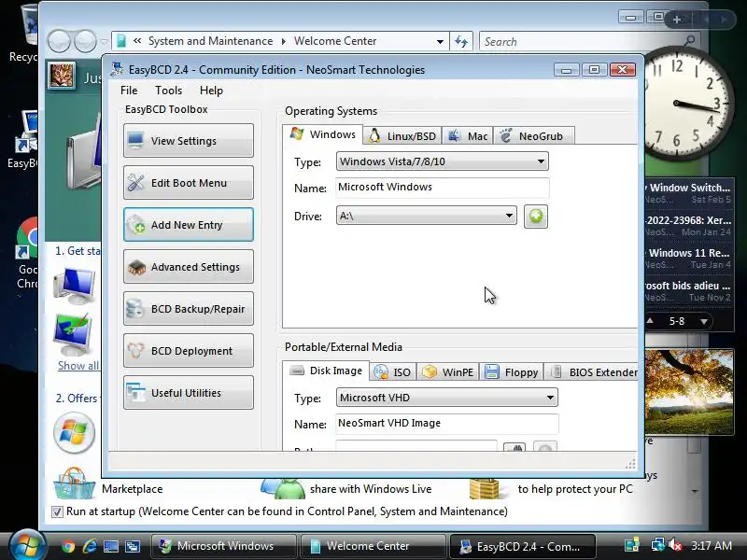Image resolution: width=747 pixels, height=560 pixels.
Task: Open BCD Backup/Repair section
Action: 189,309
